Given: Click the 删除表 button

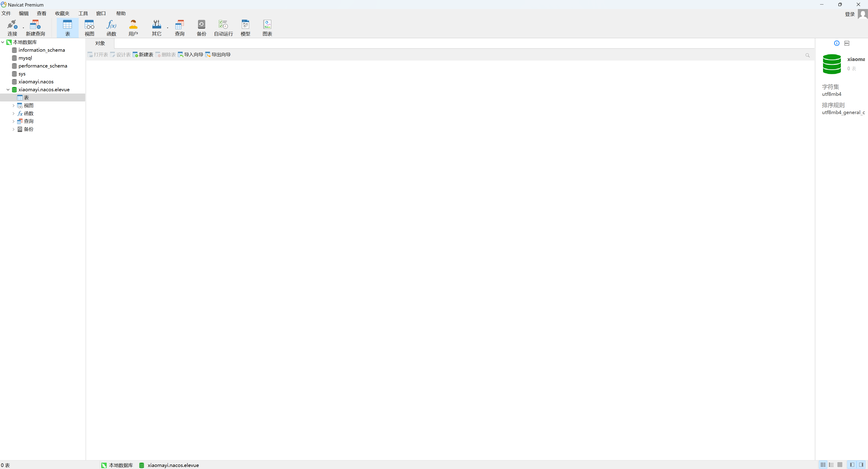Looking at the screenshot, I should click(165, 54).
